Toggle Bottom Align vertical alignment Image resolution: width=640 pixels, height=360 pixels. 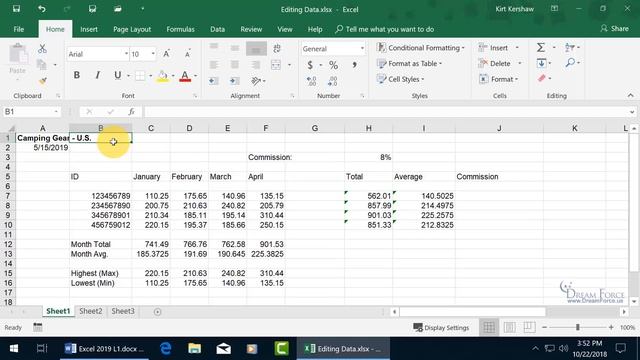256,49
